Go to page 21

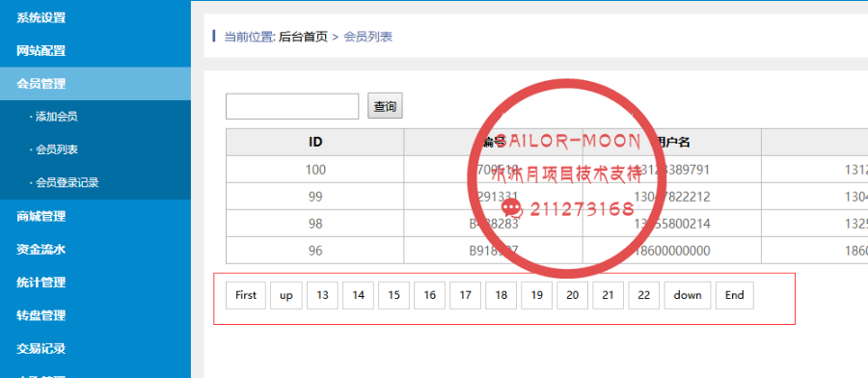pyautogui.click(x=608, y=295)
